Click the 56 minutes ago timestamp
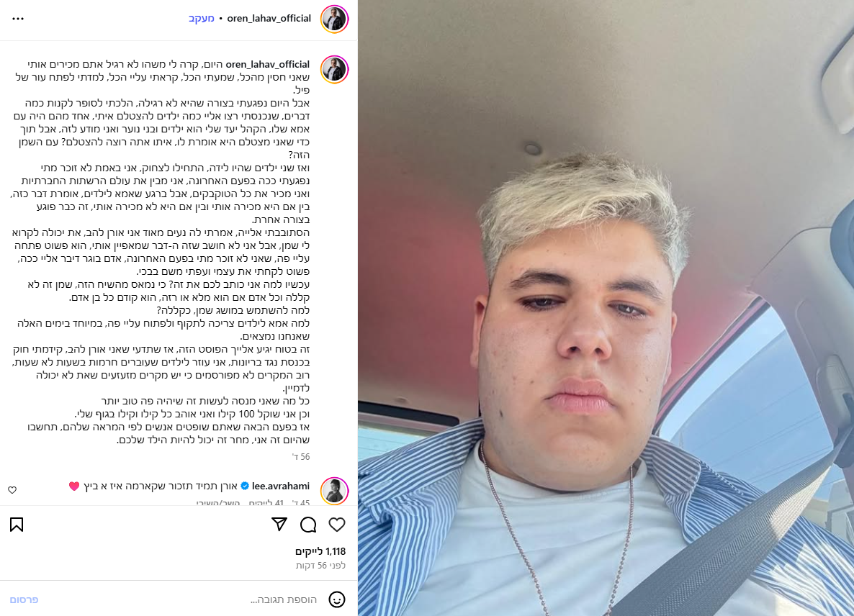The width and height of the screenshot is (854, 616). [x=321, y=566]
